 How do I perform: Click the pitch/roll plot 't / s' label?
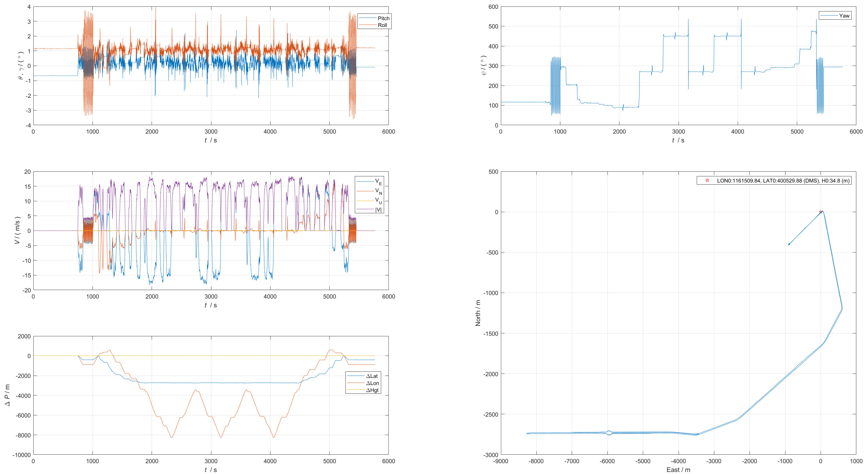pos(210,140)
